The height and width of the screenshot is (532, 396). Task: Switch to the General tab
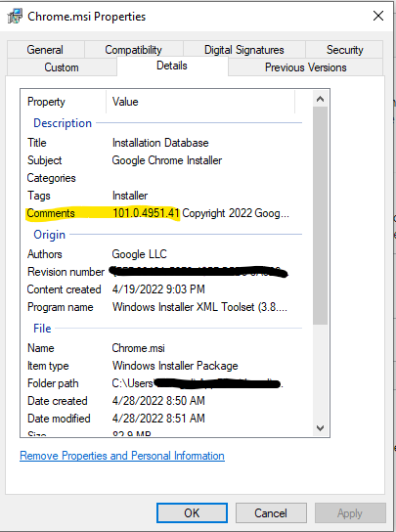pos(45,50)
